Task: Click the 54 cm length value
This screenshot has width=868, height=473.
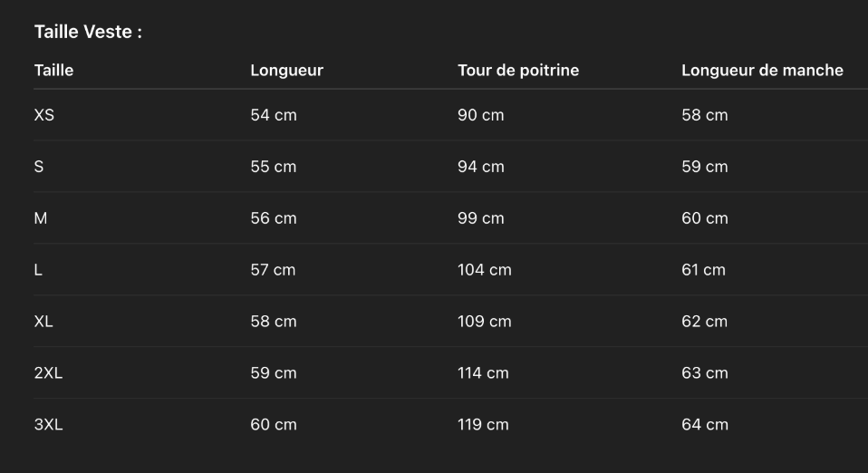Action: click(x=273, y=115)
